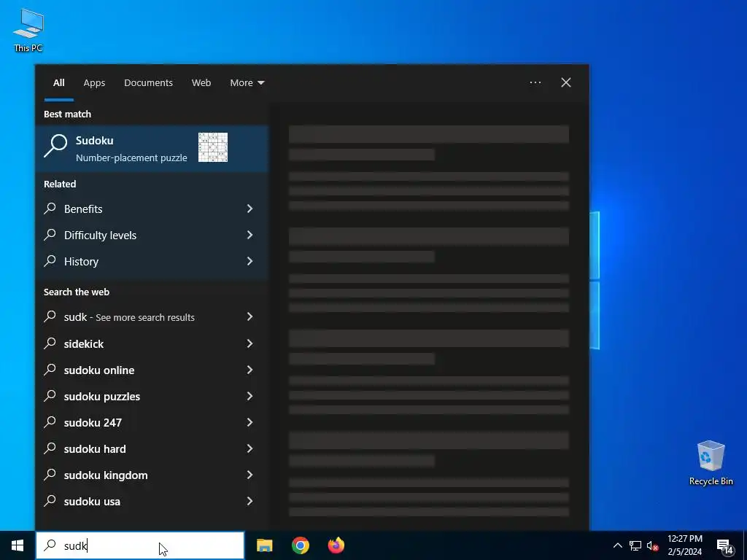Open network status tray icon
The image size is (747, 560).
[635, 545]
